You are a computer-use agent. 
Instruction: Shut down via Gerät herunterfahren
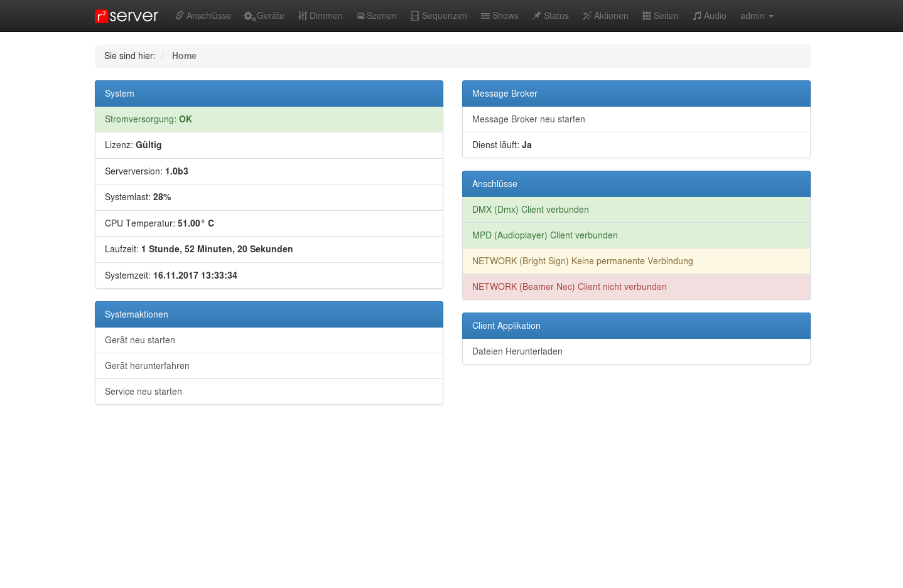point(147,366)
